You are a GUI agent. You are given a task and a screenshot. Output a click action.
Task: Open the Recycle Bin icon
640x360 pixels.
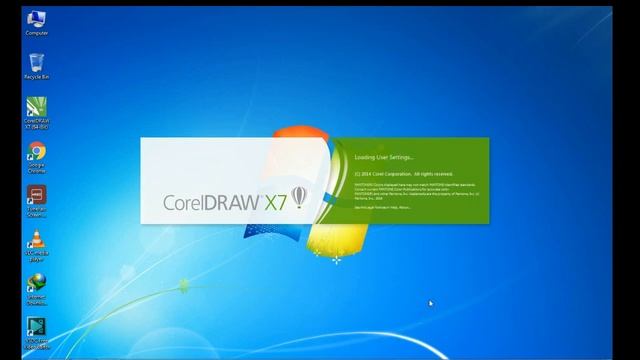(x=36, y=66)
